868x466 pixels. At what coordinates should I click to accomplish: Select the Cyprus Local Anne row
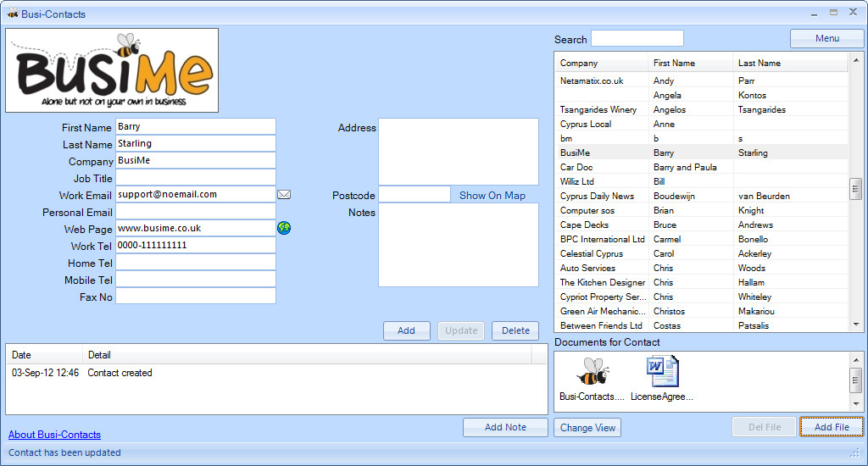(701, 124)
